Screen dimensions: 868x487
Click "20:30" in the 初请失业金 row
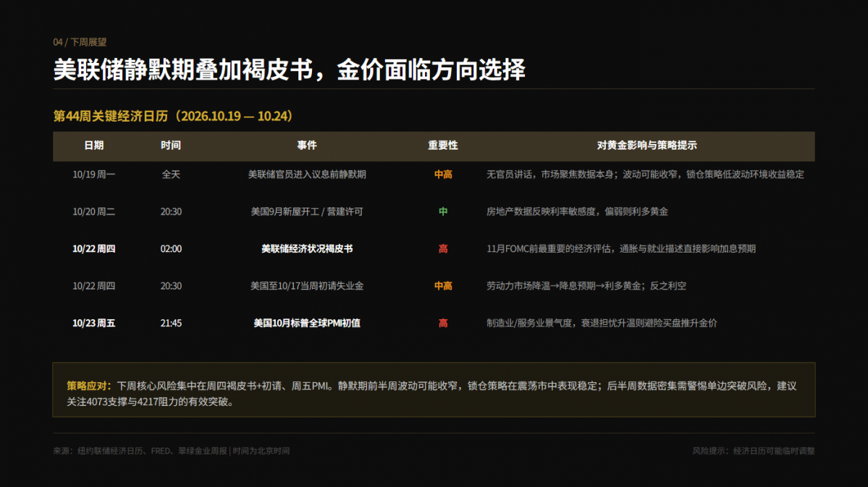(x=171, y=286)
